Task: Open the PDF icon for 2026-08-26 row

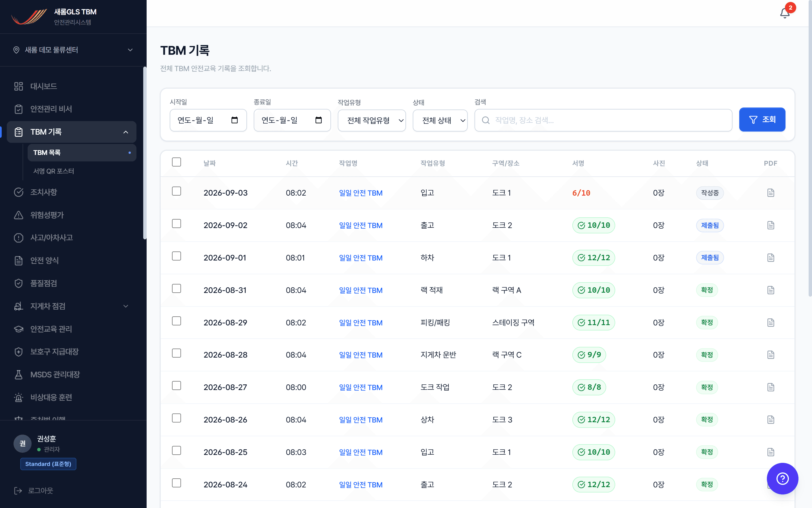Action: click(771, 419)
